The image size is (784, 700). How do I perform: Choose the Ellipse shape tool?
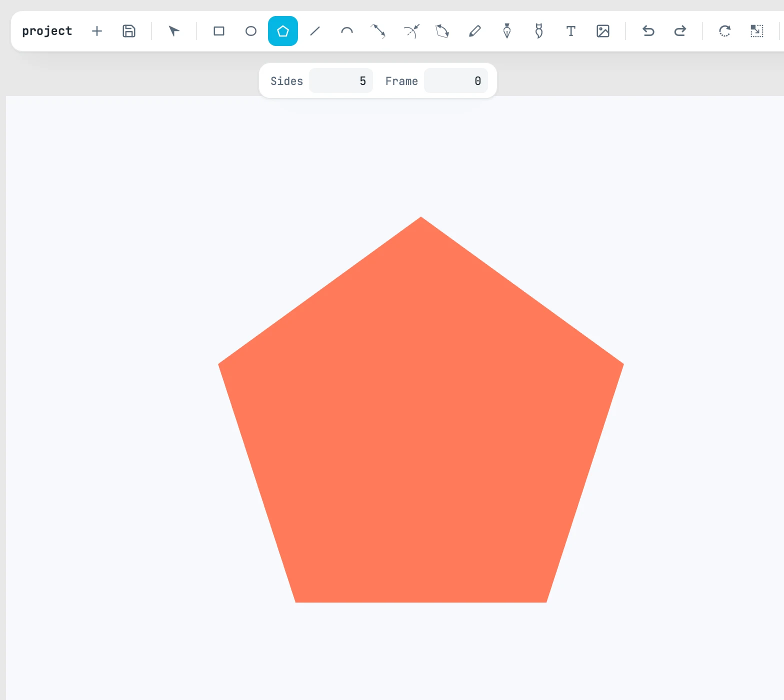pos(251,31)
